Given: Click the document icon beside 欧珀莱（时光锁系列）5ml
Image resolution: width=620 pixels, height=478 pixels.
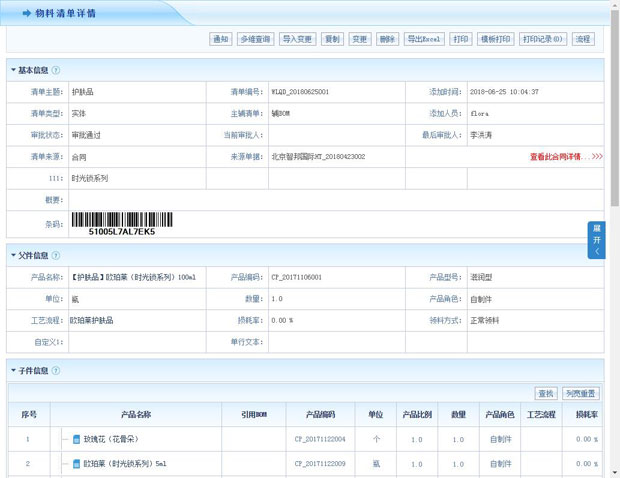Looking at the screenshot, I should coord(76,464).
